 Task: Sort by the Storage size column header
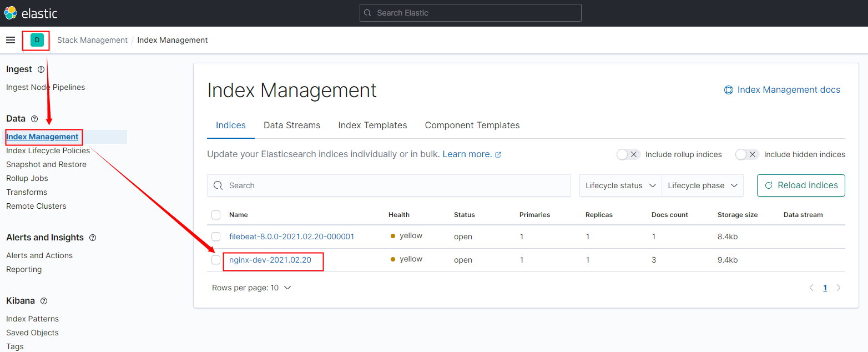pyautogui.click(x=738, y=215)
